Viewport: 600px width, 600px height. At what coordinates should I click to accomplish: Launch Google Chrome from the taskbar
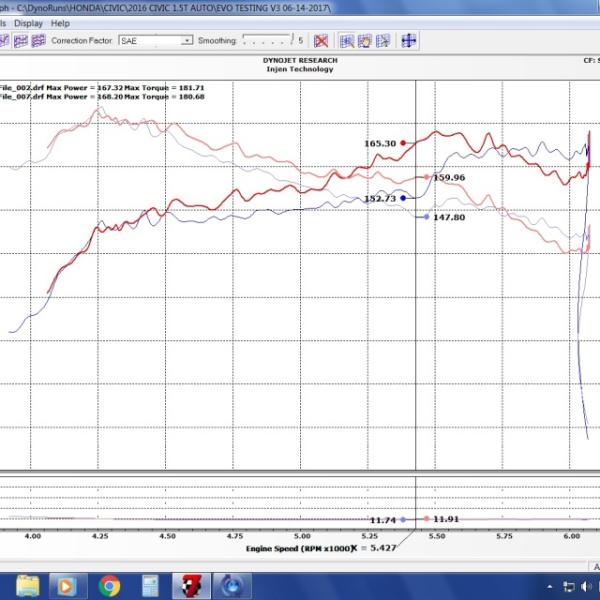point(110,585)
